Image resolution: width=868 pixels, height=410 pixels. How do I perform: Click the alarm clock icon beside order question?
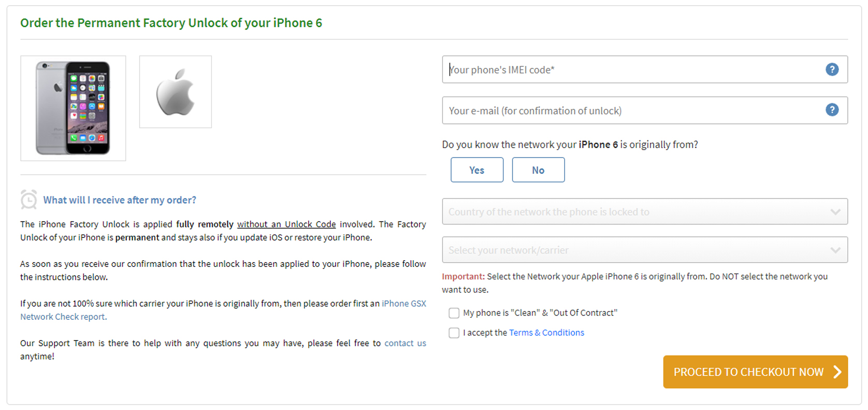point(29,200)
